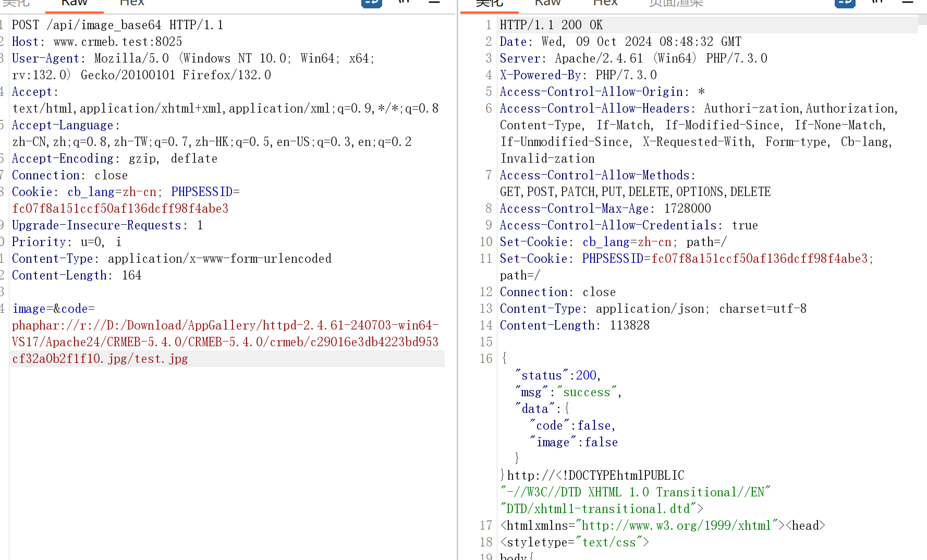927x560 pixels.
Task: Click the '}http://<!DOCTYPEhtmlPUBLIC' line
Action: tap(592, 476)
